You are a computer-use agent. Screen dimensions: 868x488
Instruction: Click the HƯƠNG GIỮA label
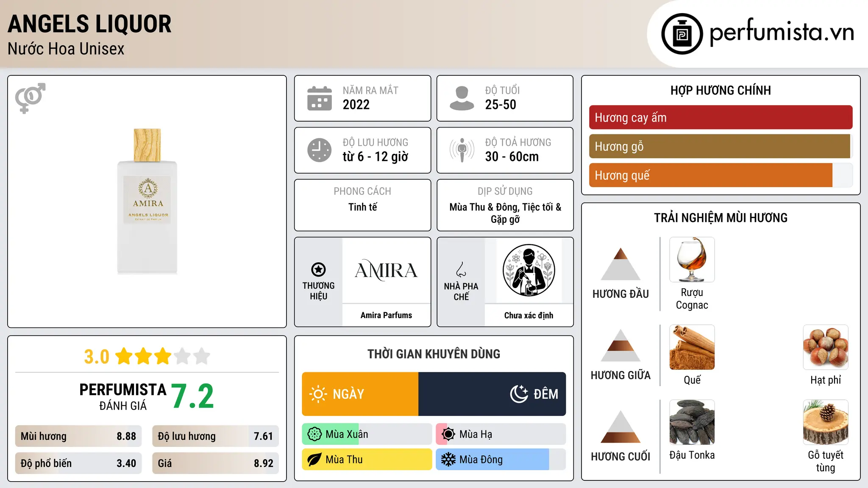click(x=620, y=375)
